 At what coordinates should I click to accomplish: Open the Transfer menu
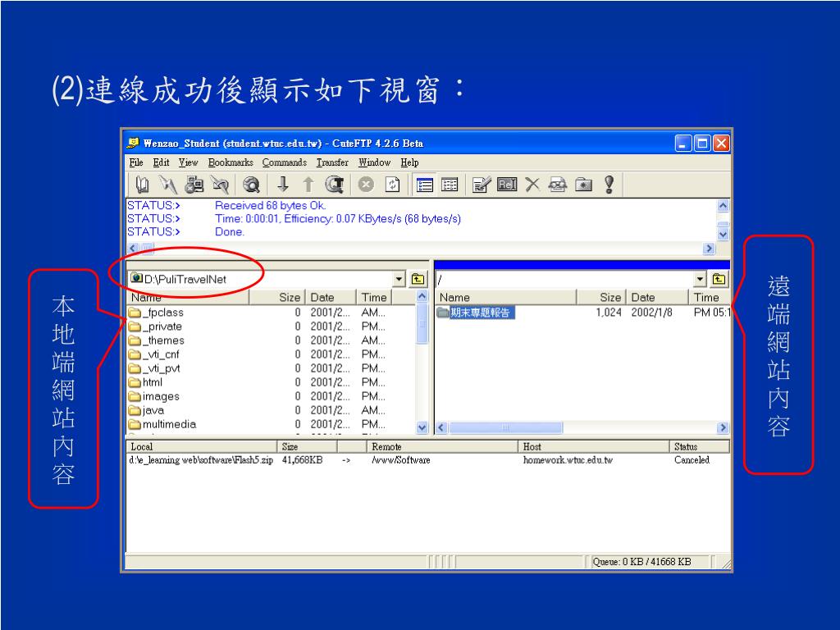(x=332, y=162)
